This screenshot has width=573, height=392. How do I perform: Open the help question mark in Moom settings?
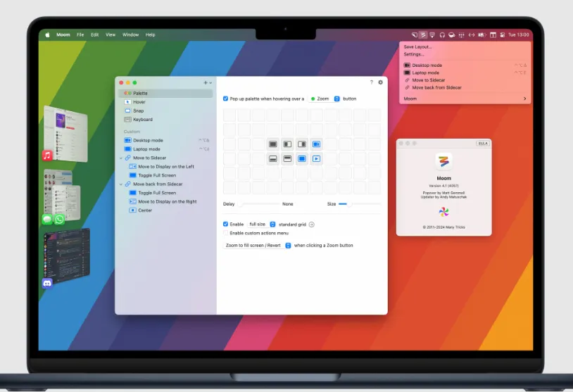[x=371, y=82]
